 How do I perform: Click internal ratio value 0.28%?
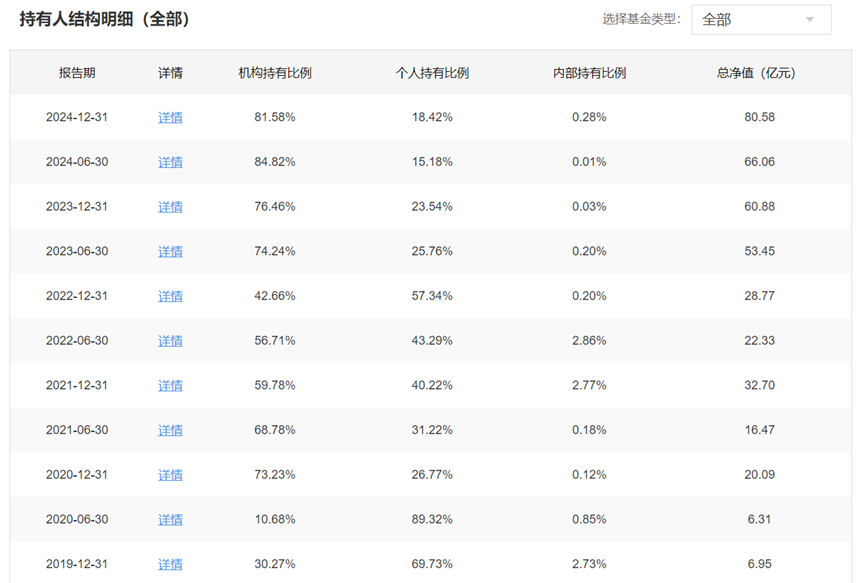(589, 117)
